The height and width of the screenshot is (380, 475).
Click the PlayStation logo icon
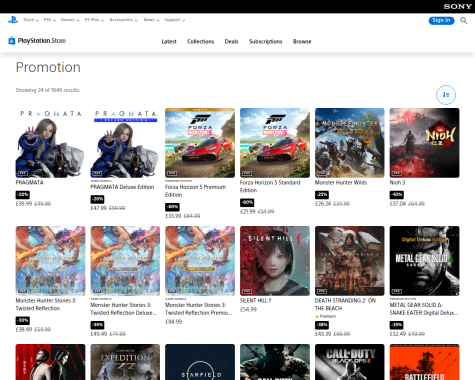tap(13, 20)
